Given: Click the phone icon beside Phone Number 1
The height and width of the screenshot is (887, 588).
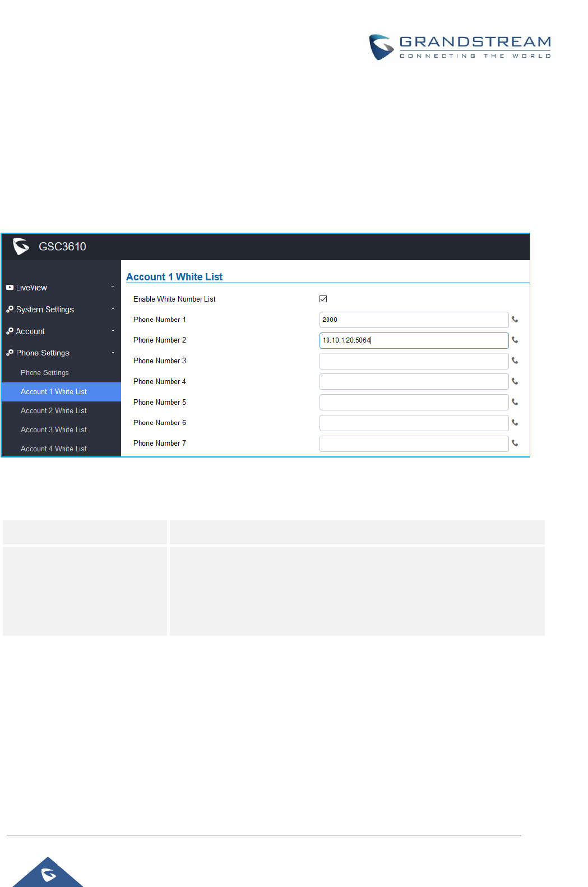Looking at the screenshot, I should (x=515, y=320).
